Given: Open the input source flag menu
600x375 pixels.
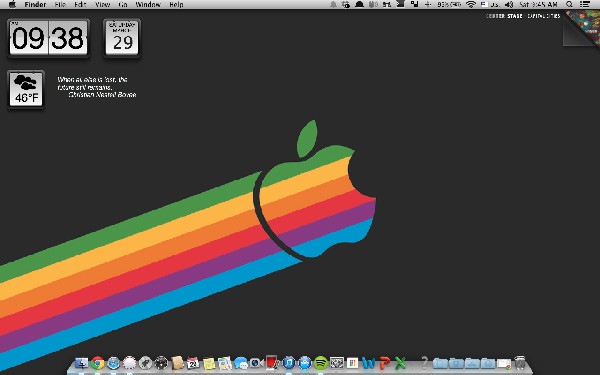Looking at the screenshot, I should pyautogui.click(x=490, y=4).
